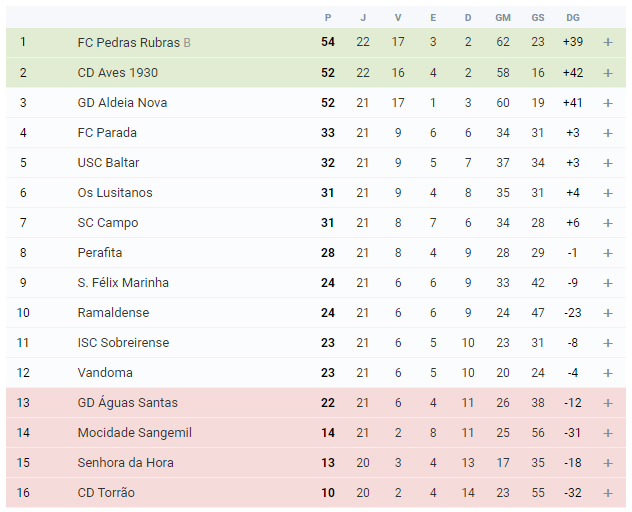Sort by V wins column header

(x=398, y=18)
